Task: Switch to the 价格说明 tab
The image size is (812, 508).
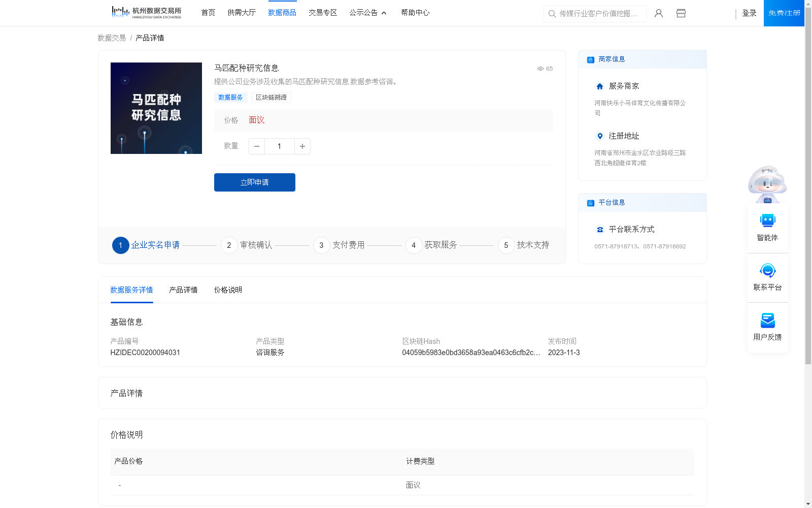Action: (x=227, y=290)
